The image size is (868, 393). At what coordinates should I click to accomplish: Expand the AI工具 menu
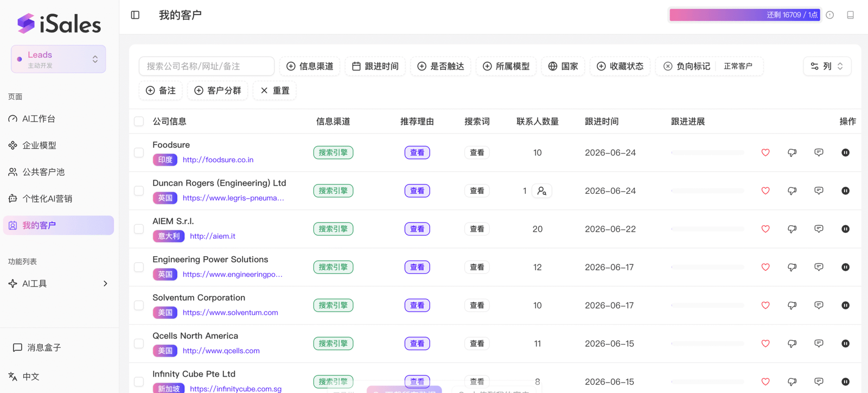point(59,283)
